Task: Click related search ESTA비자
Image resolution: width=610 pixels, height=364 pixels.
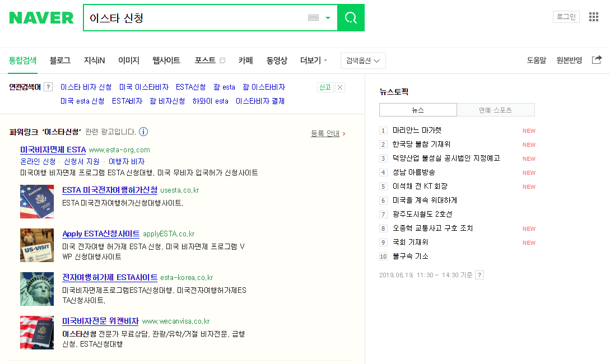Action: point(127,101)
